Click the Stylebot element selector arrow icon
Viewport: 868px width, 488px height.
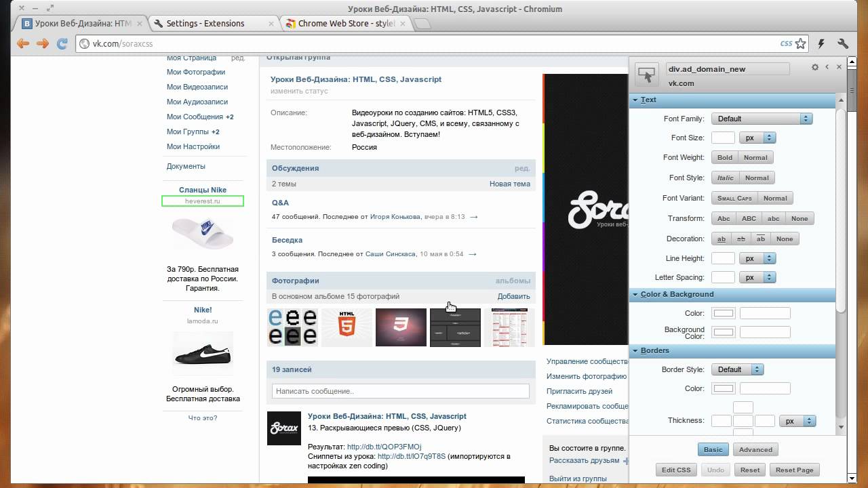pyautogui.click(x=647, y=75)
